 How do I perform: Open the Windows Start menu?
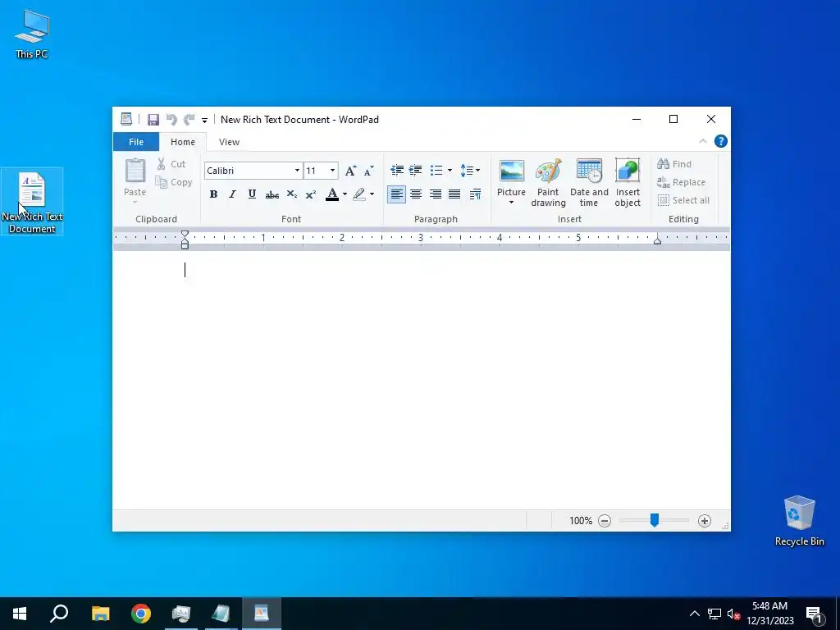[x=20, y=614]
